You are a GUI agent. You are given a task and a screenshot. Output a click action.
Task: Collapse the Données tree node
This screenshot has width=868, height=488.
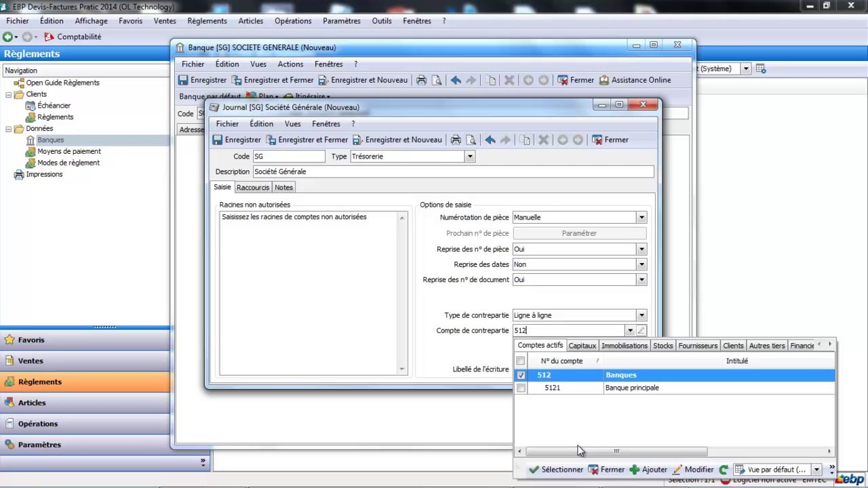(x=9, y=129)
